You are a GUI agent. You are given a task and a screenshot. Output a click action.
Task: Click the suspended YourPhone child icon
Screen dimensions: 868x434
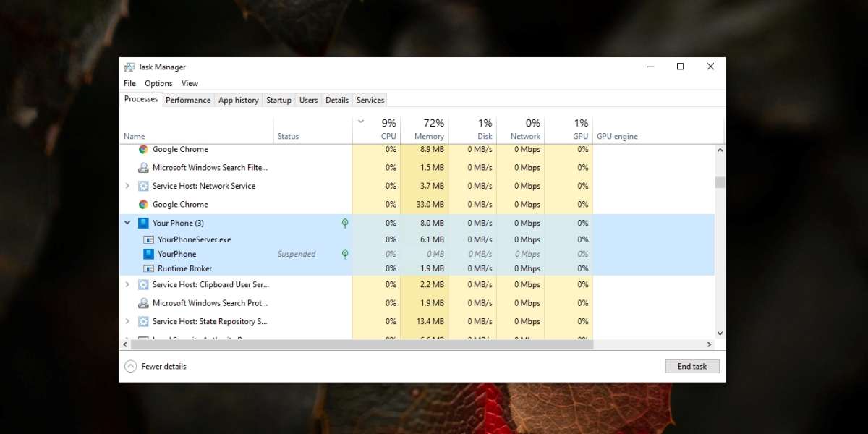point(148,254)
